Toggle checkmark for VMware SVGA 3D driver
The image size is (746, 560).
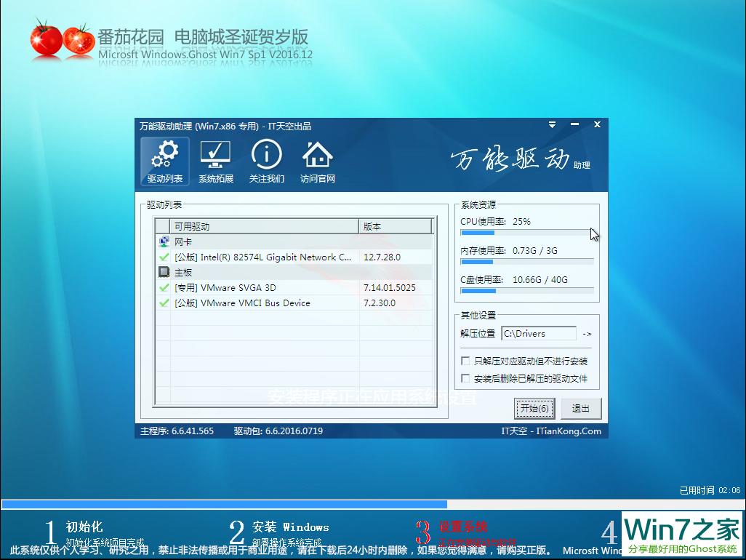(x=164, y=287)
